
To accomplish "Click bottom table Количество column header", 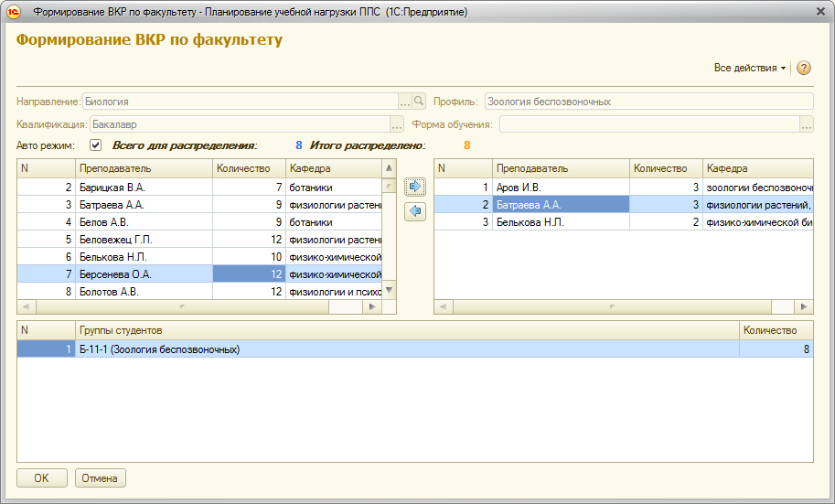I will [x=776, y=330].
